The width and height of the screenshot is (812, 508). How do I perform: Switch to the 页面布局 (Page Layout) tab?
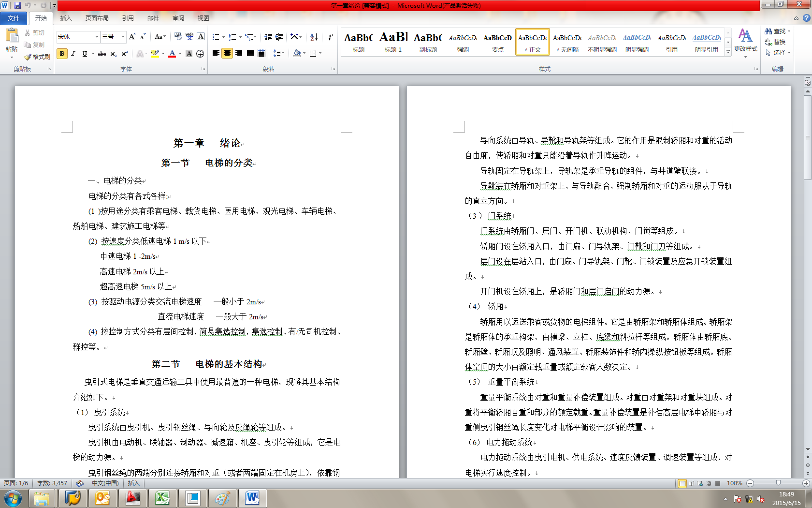coord(97,18)
